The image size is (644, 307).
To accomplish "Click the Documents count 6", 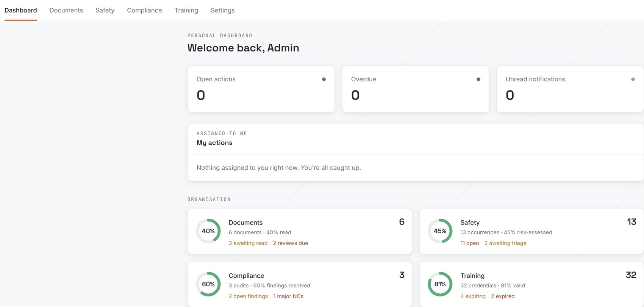I will click(x=402, y=222).
